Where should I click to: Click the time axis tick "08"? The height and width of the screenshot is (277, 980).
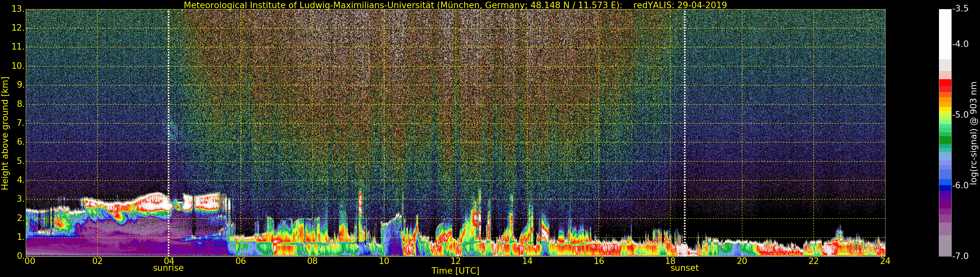312,261
